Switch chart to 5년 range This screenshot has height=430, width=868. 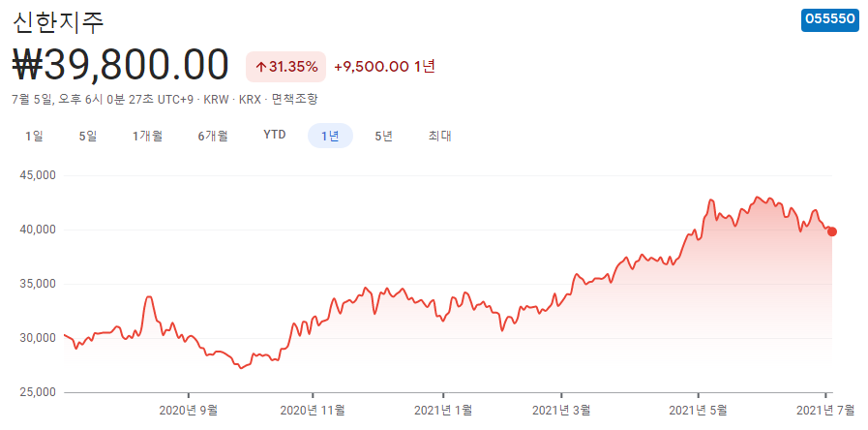click(x=383, y=136)
